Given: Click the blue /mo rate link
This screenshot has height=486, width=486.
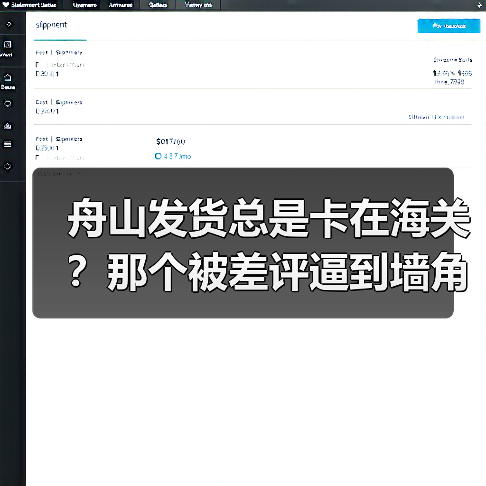Looking at the screenshot, I should click(177, 156).
